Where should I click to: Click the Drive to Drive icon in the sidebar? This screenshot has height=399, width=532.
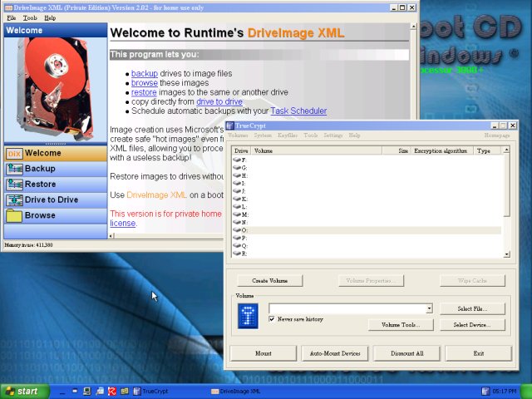point(14,200)
